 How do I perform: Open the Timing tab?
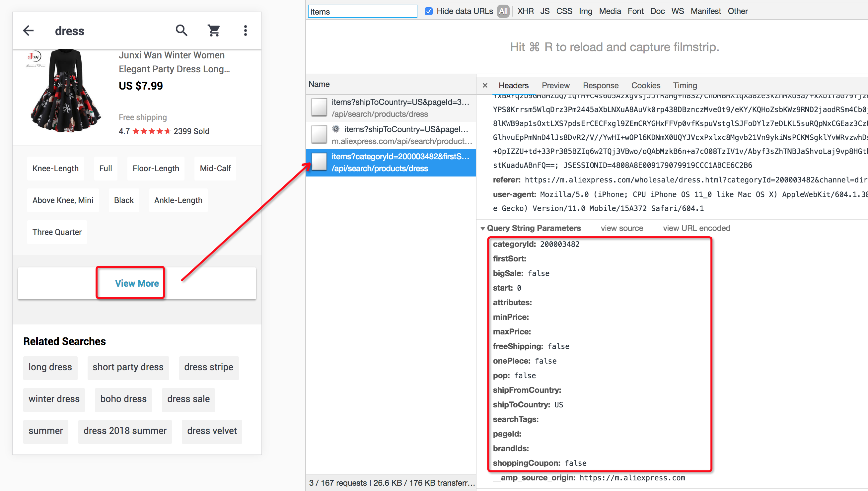(x=685, y=85)
